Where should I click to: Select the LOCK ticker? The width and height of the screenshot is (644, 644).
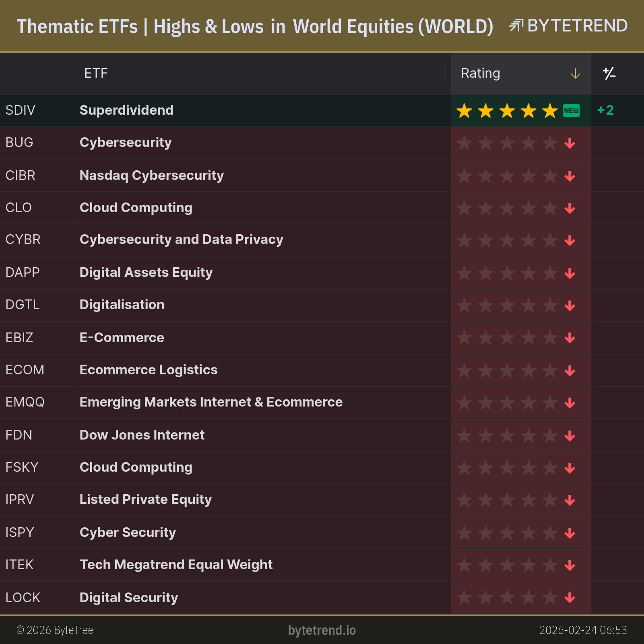(23, 598)
